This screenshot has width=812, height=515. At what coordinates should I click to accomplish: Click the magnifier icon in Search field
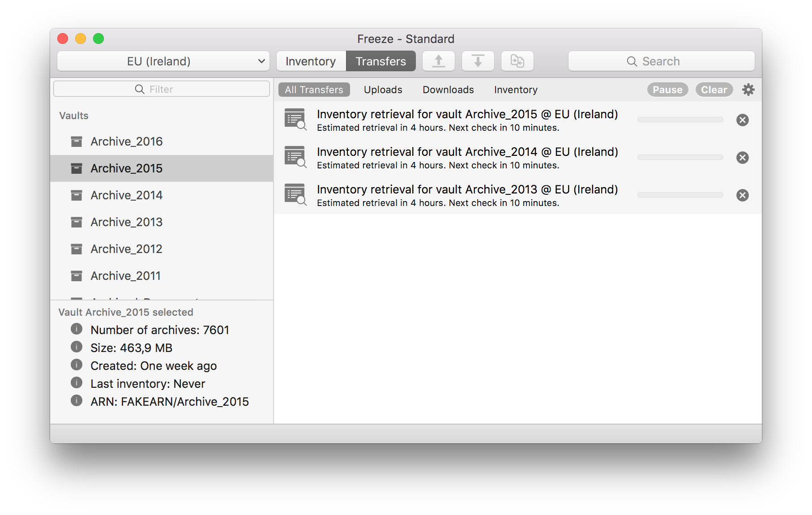(632, 61)
